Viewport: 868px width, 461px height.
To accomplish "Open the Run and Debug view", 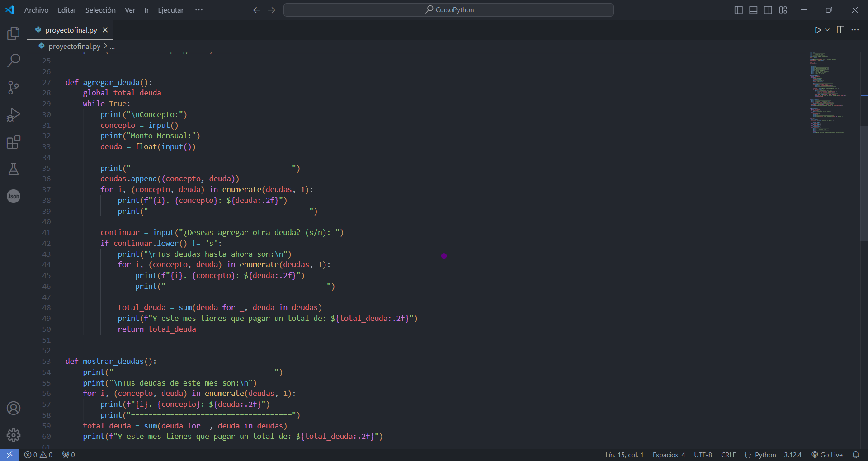I will coord(14,115).
